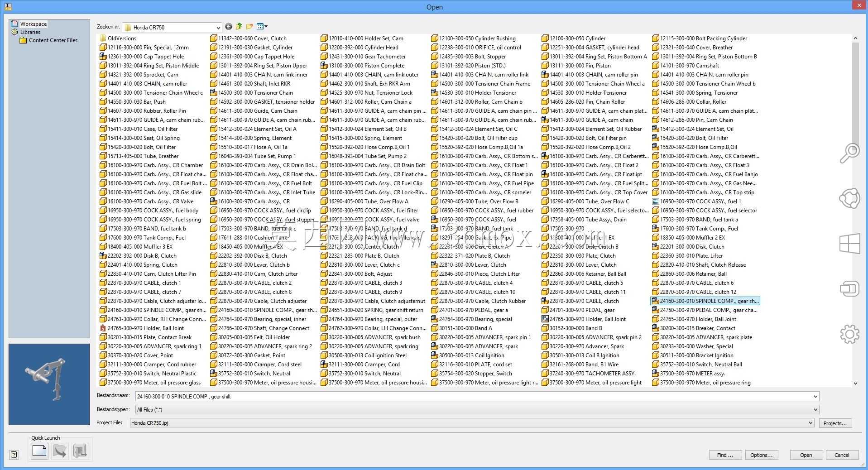Click the file list scrollbar down arrow
The image size is (868, 470).
click(x=855, y=383)
